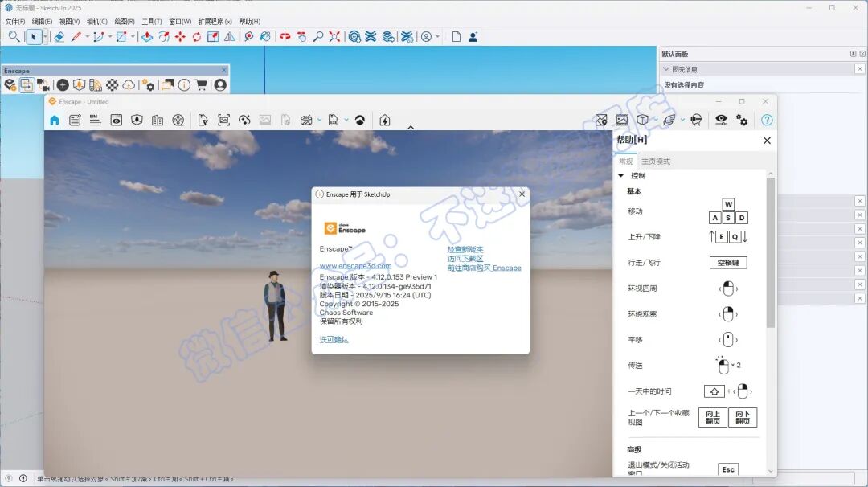Expand the cube render-mode dropdown arrow
Image resolution: width=868 pixels, height=487 pixels.
click(x=656, y=120)
